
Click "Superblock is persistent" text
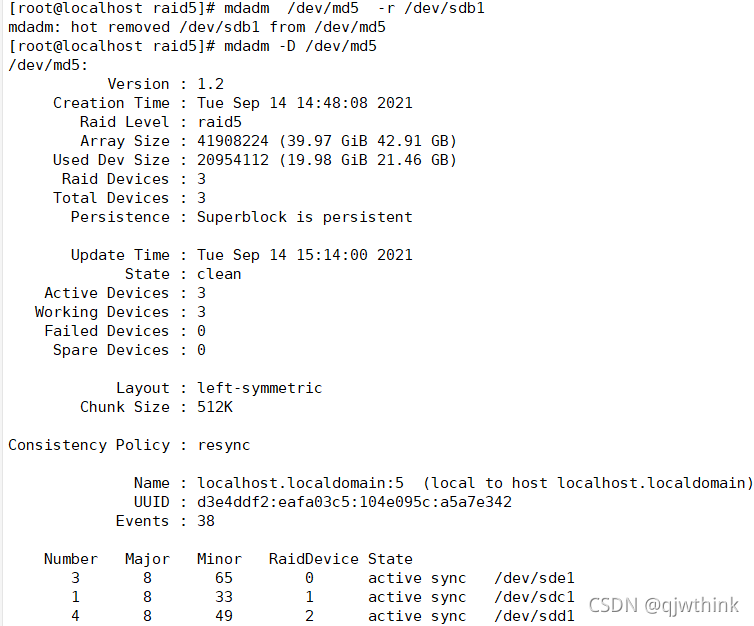304,217
